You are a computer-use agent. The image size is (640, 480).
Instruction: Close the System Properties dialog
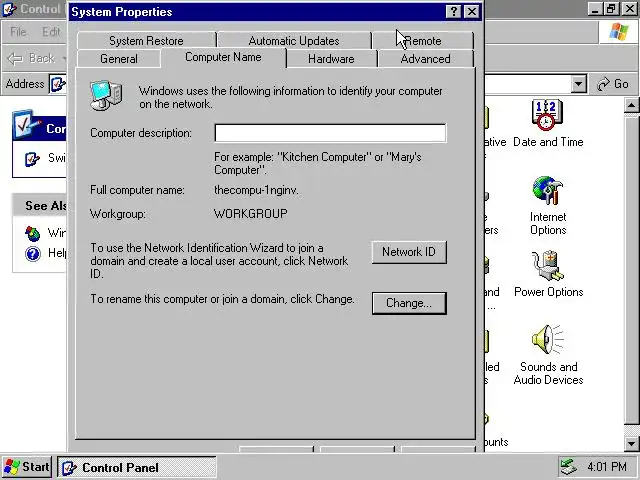[x=471, y=11]
